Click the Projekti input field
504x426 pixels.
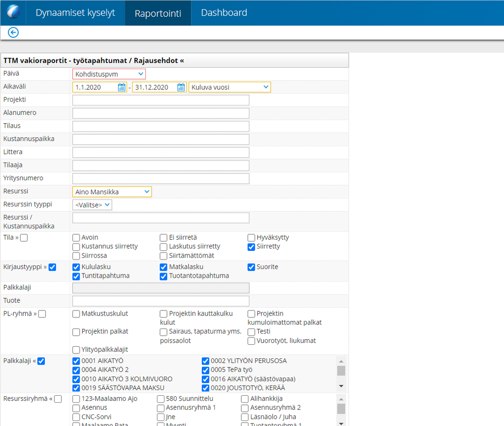point(161,100)
